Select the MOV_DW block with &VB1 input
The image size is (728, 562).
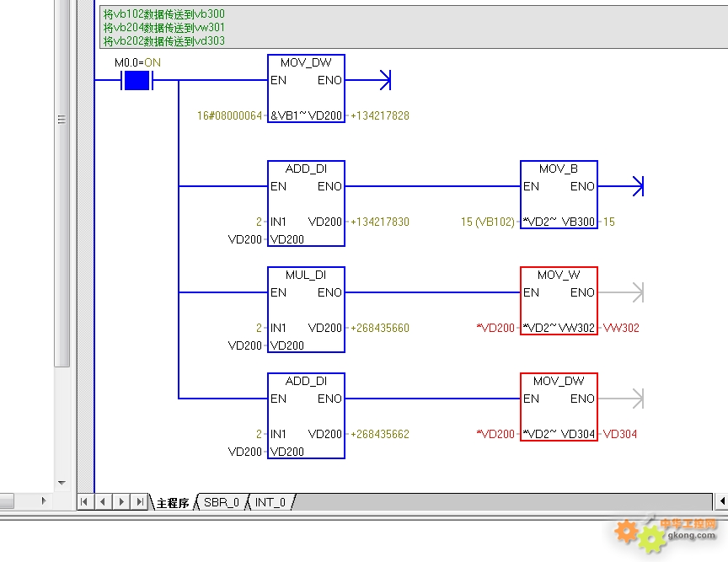[306, 88]
